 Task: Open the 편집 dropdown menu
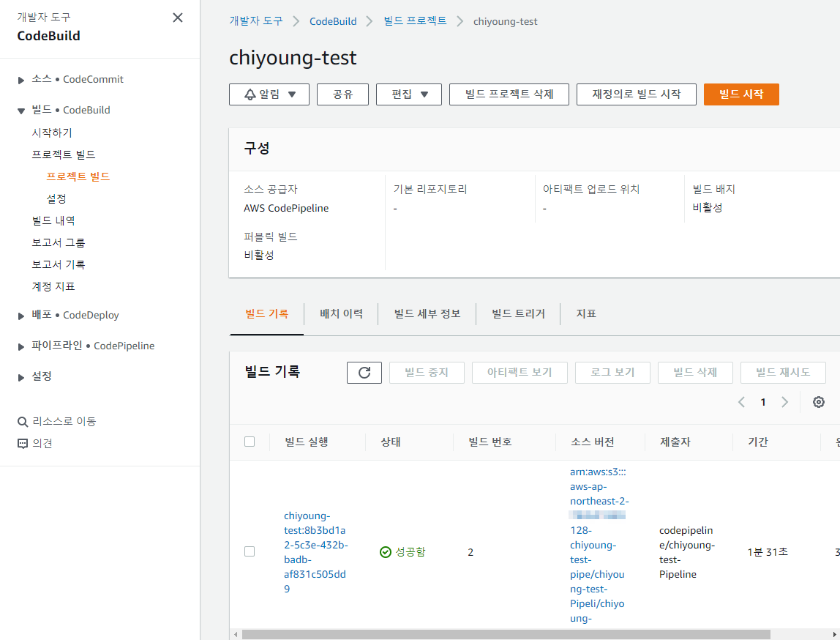coord(409,94)
